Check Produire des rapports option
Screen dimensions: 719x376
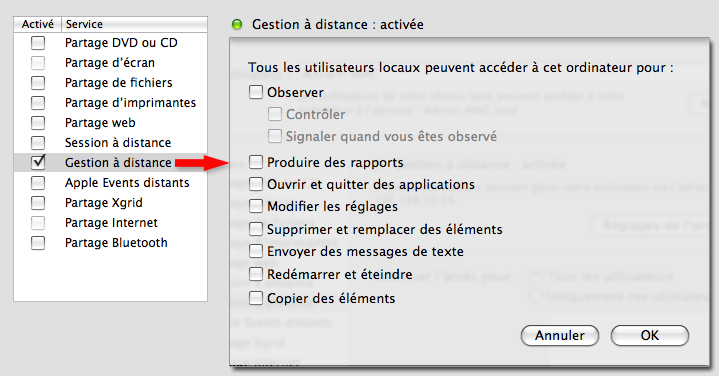[x=256, y=162]
